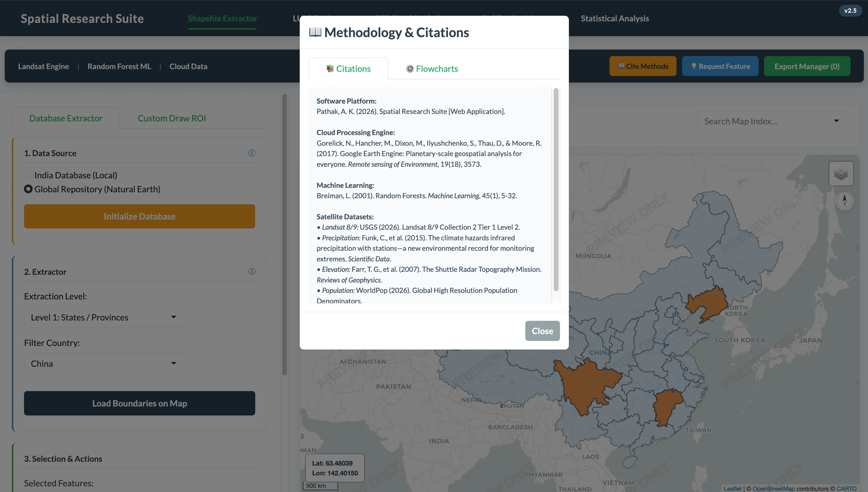
Task: Click the info icon beside 1. Data Source
Action: coord(252,153)
